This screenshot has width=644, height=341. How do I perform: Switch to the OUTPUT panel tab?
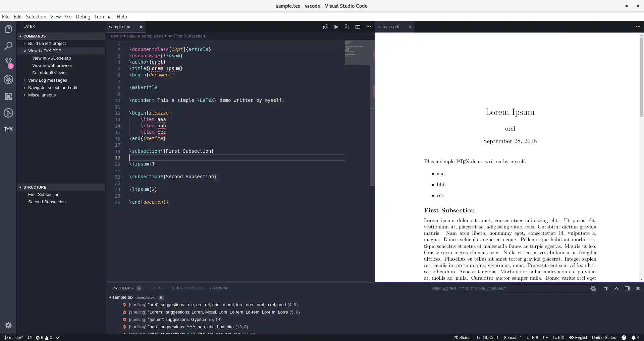[x=156, y=288]
